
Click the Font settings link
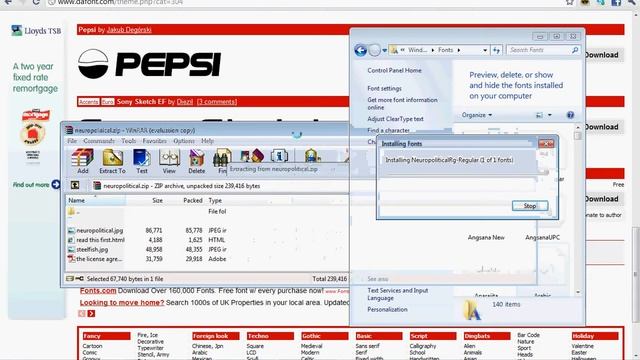click(384, 88)
